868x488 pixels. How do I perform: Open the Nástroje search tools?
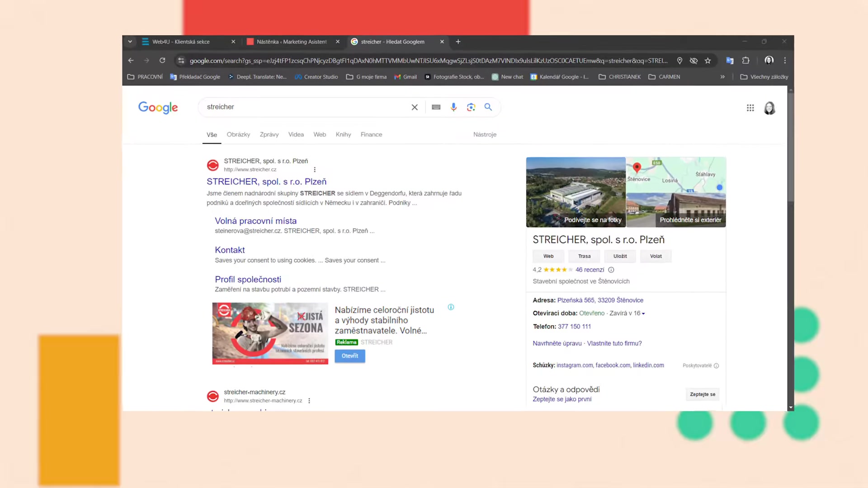(485, 135)
